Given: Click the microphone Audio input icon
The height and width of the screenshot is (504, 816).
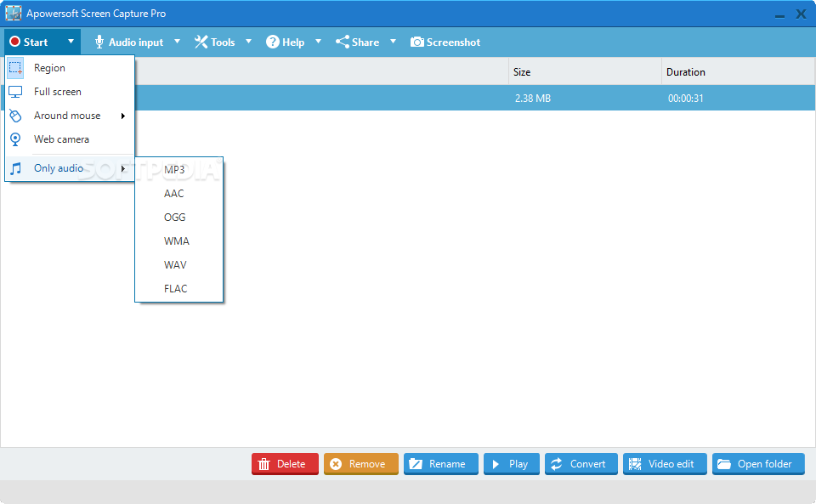Looking at the screenshot, I should pyautogui.click(x=99, y=42).
